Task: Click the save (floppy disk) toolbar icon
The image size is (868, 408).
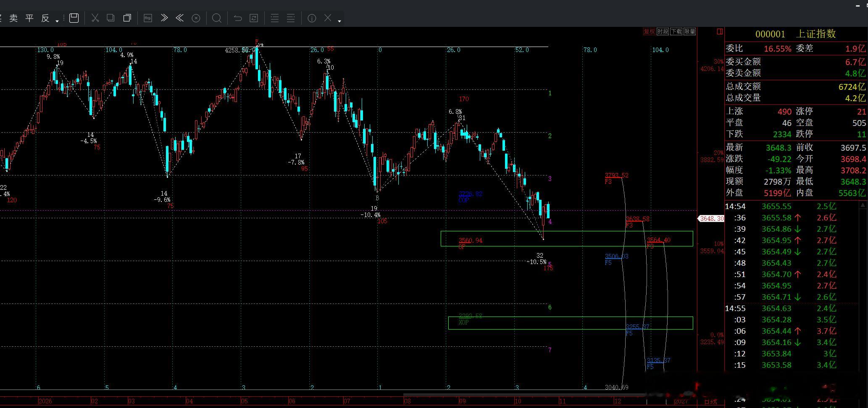Action: point(74,18)
